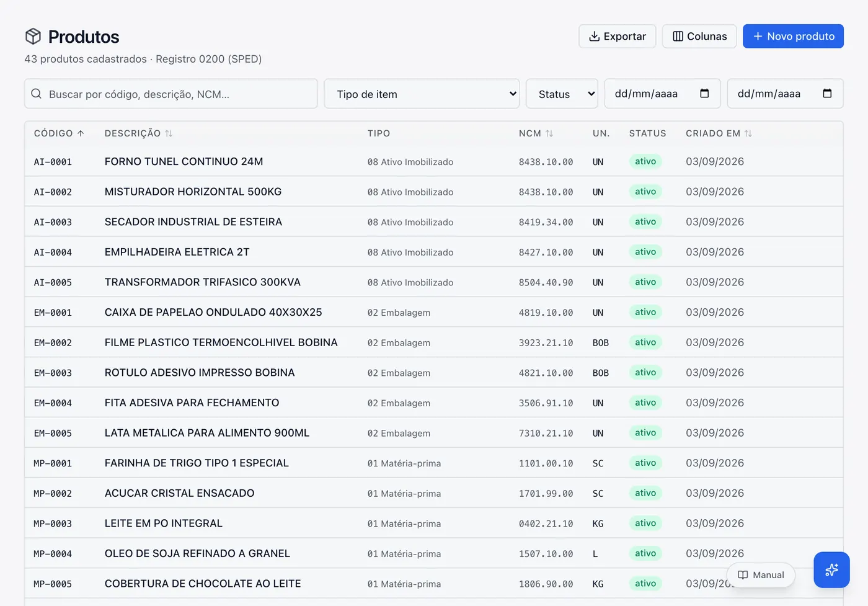Click the first date field dd/mm/aaaa
The image size is (868, 606).
click(662, 94)
